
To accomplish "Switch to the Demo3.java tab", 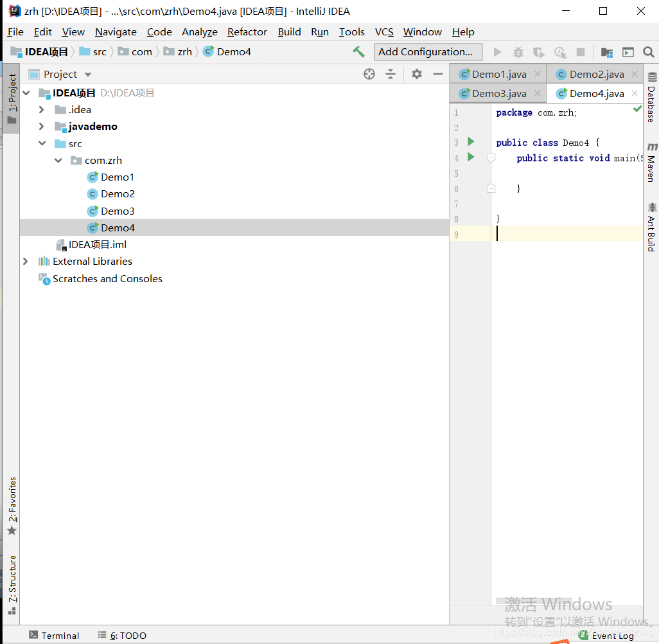I will click(499, 93).
